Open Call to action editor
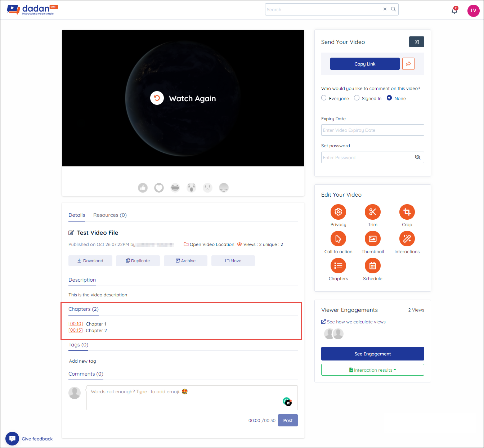This screenshot has height=448, width=484. (339, 239)
